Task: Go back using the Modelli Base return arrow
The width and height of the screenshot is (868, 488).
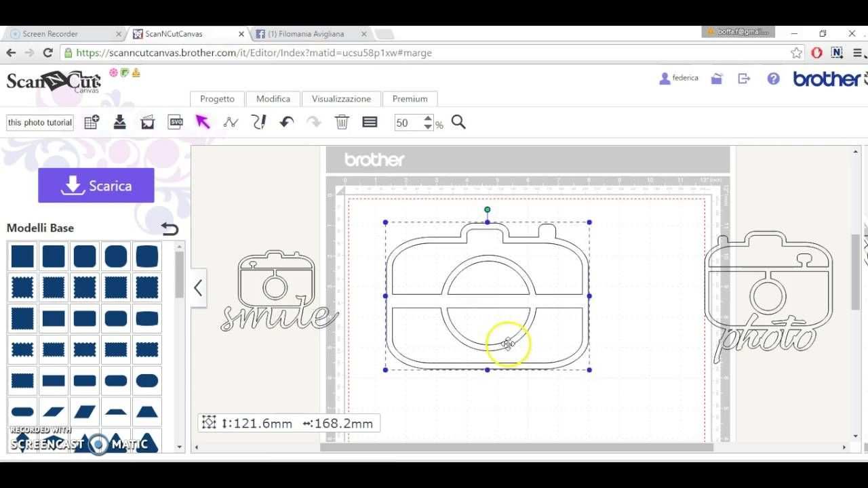Action: click(x=170, y=229)
